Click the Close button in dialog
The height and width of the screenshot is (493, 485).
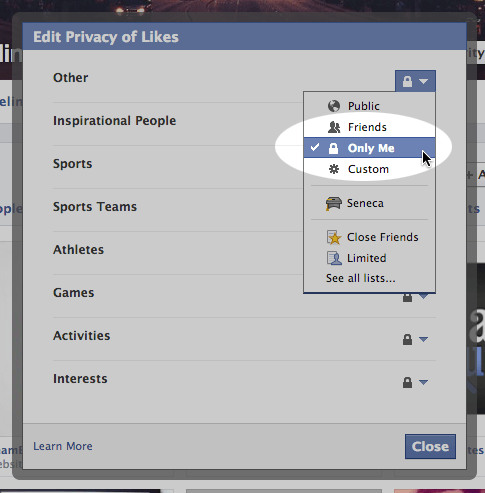(x=430, y=446)
